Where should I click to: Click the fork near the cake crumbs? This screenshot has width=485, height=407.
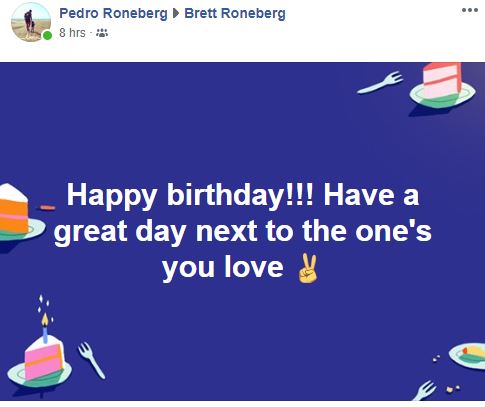pyautogui.click(x=424, y=390)
